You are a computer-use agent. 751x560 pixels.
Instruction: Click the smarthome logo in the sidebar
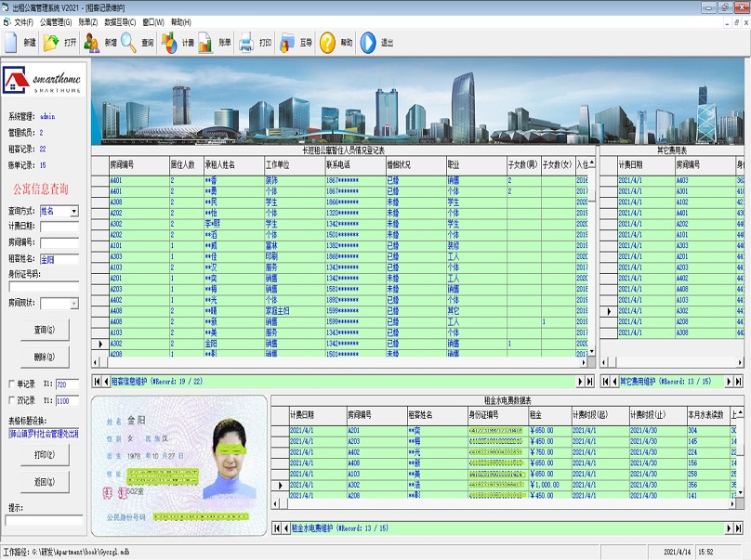(44, 80)
